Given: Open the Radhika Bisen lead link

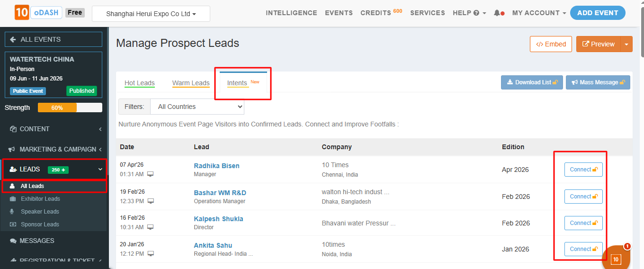Looking at the screenshot, I should point(216,166).
